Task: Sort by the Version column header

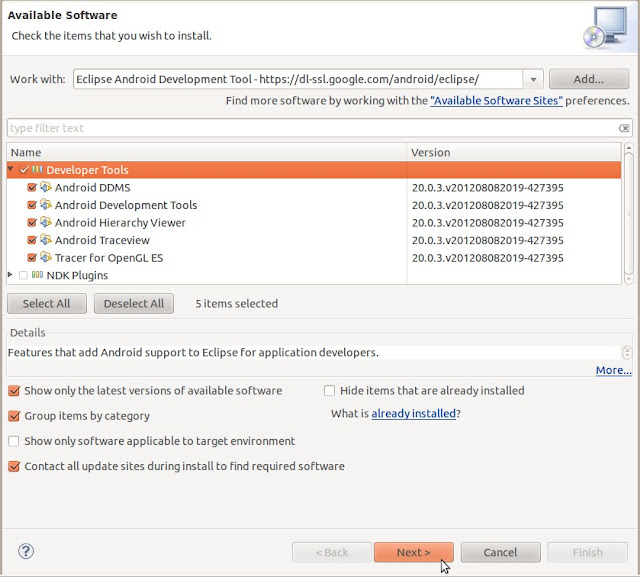Action: point(514,152)
